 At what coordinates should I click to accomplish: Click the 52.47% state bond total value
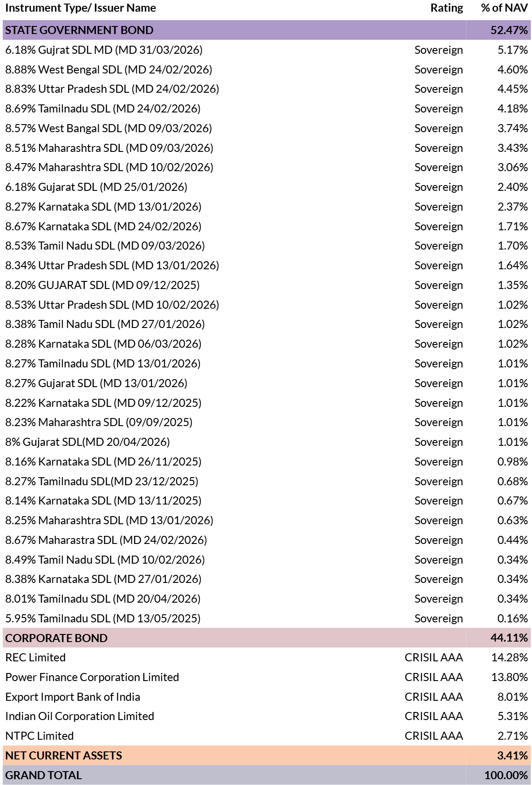tap(509, 30)
